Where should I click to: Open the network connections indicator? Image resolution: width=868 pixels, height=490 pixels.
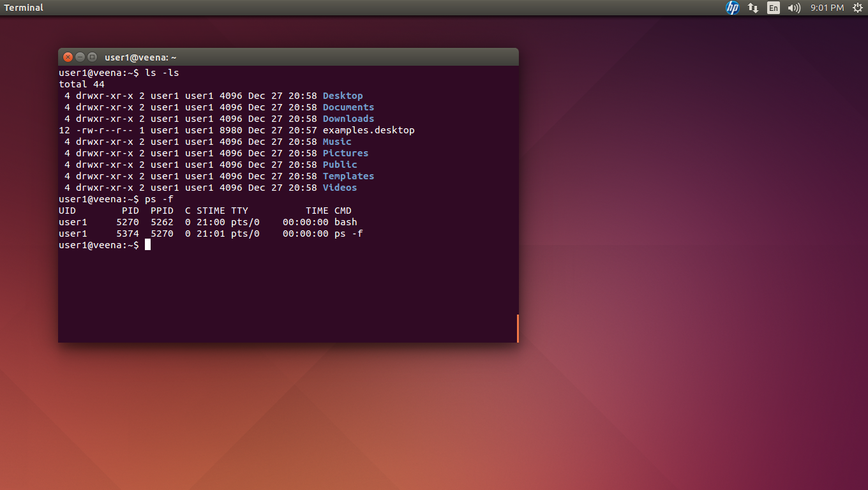(x=753, y=8)
